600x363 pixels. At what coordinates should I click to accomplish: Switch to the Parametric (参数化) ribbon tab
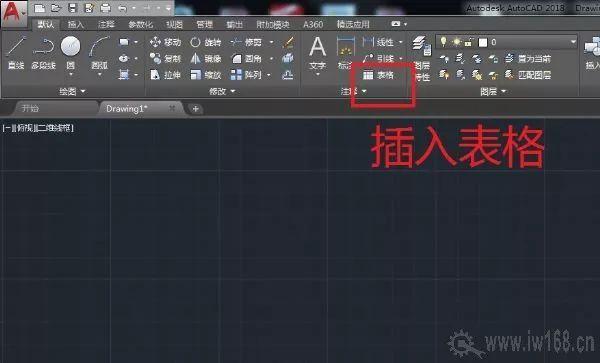[140, 24]
